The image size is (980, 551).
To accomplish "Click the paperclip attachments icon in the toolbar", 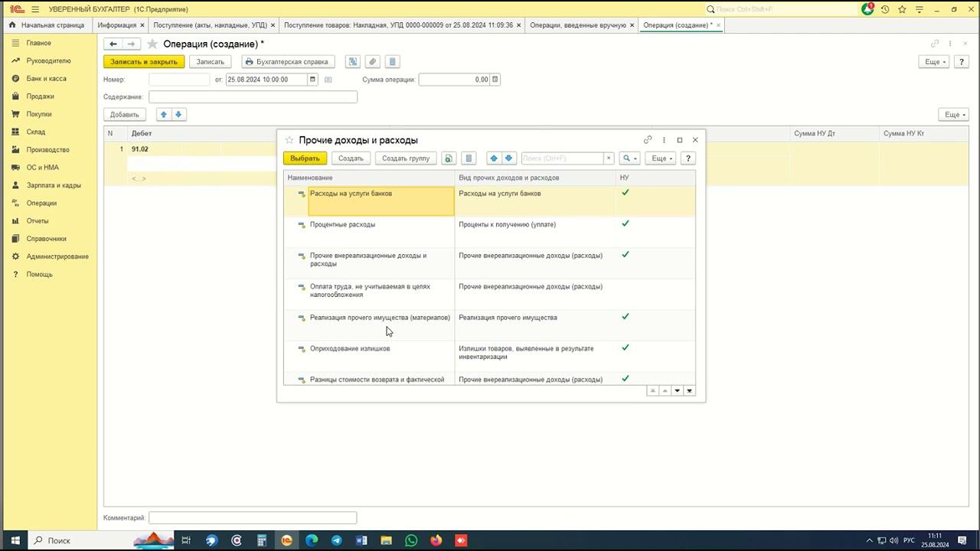I will 372,62.
